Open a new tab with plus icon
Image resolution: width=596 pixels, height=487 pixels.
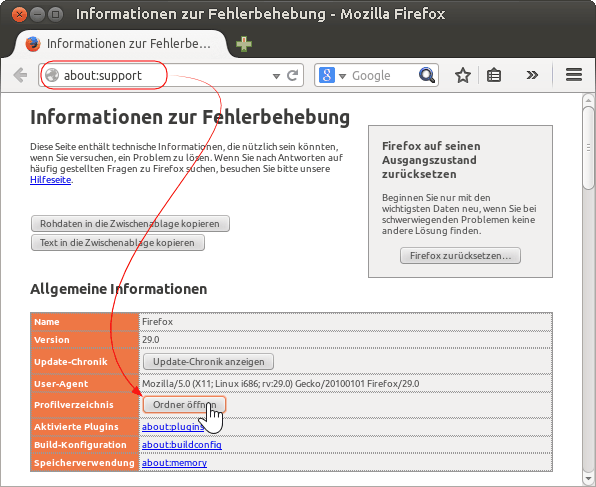244,44
